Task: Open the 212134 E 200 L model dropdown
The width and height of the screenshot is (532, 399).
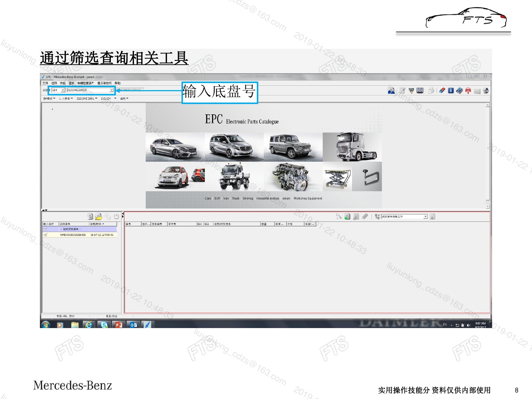Action: pos(87,99)
